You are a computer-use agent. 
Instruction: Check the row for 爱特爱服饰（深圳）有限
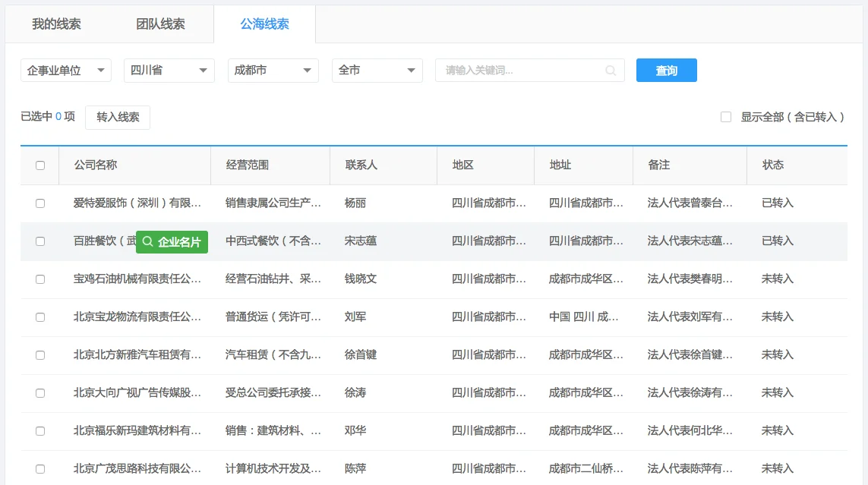coord(40,203)
